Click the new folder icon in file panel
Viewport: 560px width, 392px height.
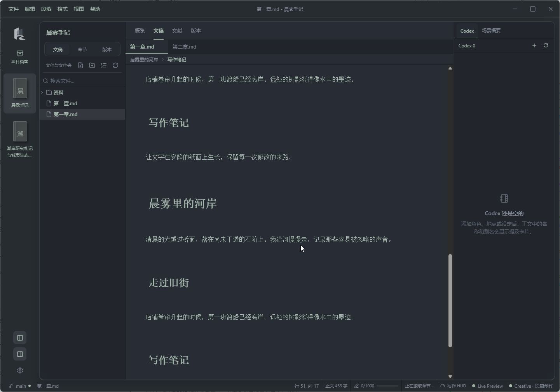point(92,65)
